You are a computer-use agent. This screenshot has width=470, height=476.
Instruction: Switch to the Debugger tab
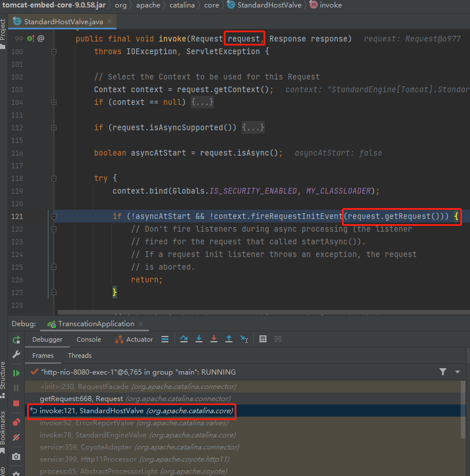[47, 339]
